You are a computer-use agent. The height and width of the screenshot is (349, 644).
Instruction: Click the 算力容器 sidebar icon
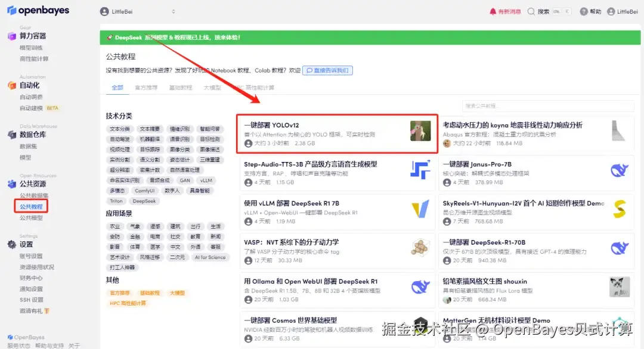[12, 36]
